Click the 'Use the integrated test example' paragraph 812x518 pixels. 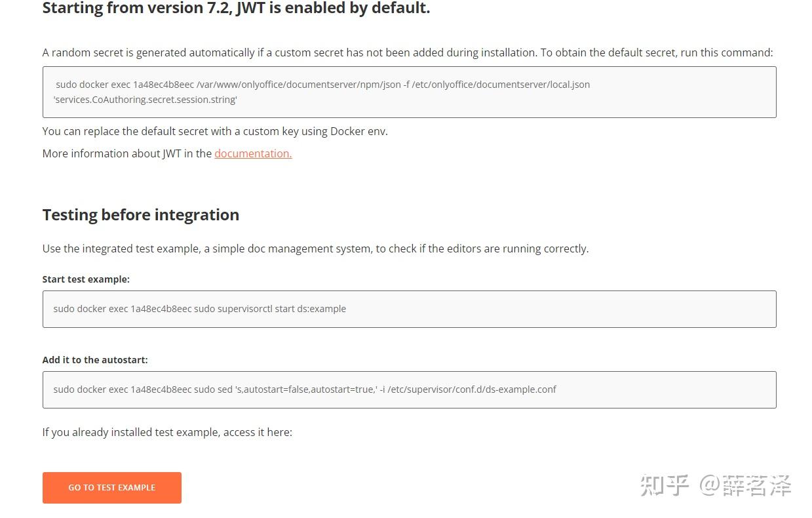point(315,249)
